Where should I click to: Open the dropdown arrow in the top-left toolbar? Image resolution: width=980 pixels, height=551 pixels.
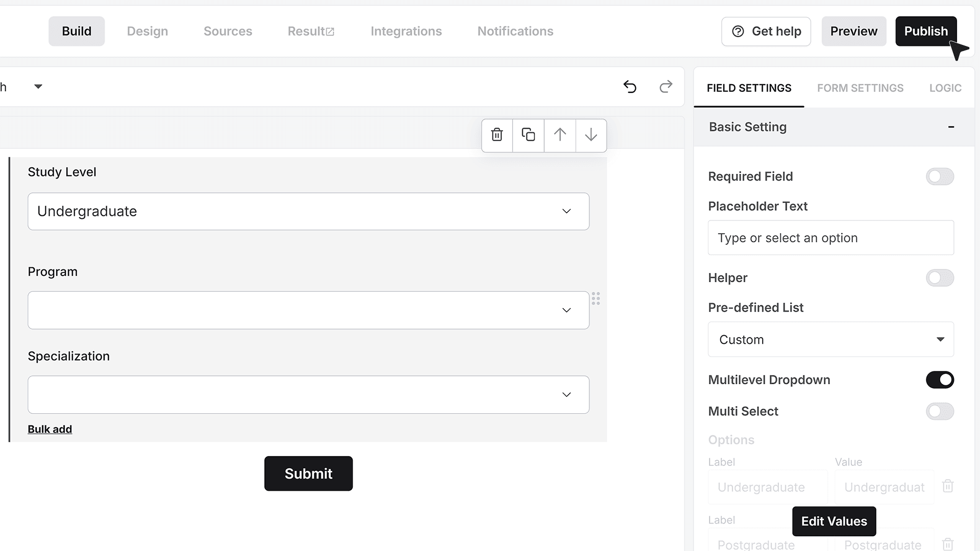(38, 87)
